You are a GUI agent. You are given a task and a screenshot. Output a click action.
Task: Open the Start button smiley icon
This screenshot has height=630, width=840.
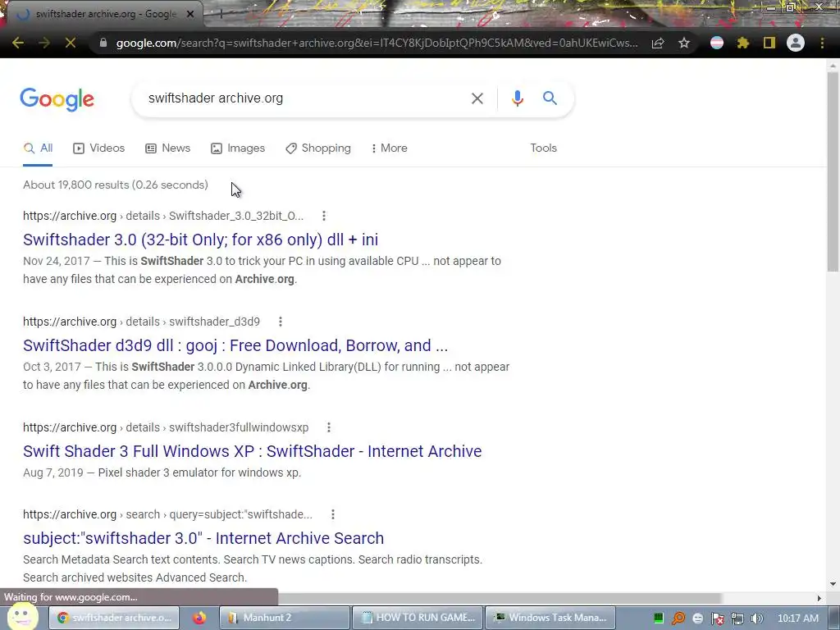pos(22,617)
